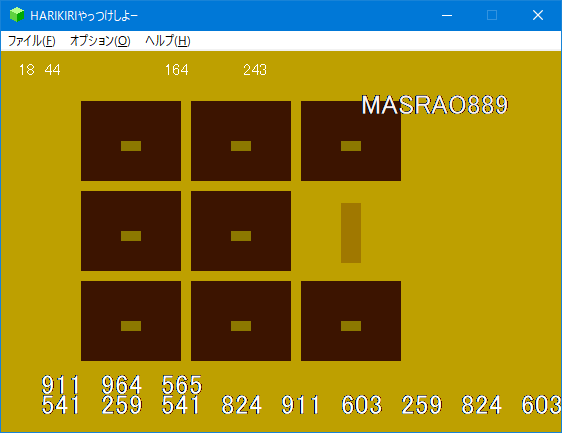This screenshot has height=433, width=562.
Task: Click the middle-left dark brown tile
Action: [131, 231]
